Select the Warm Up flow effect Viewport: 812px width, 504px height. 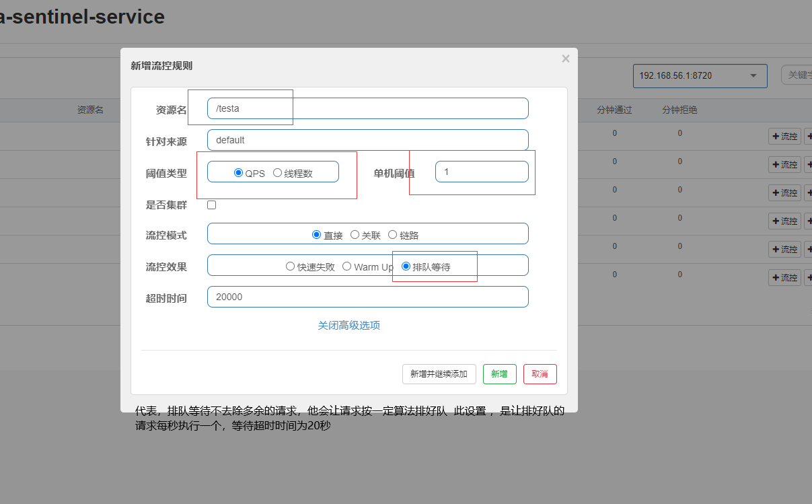point(346,265)
